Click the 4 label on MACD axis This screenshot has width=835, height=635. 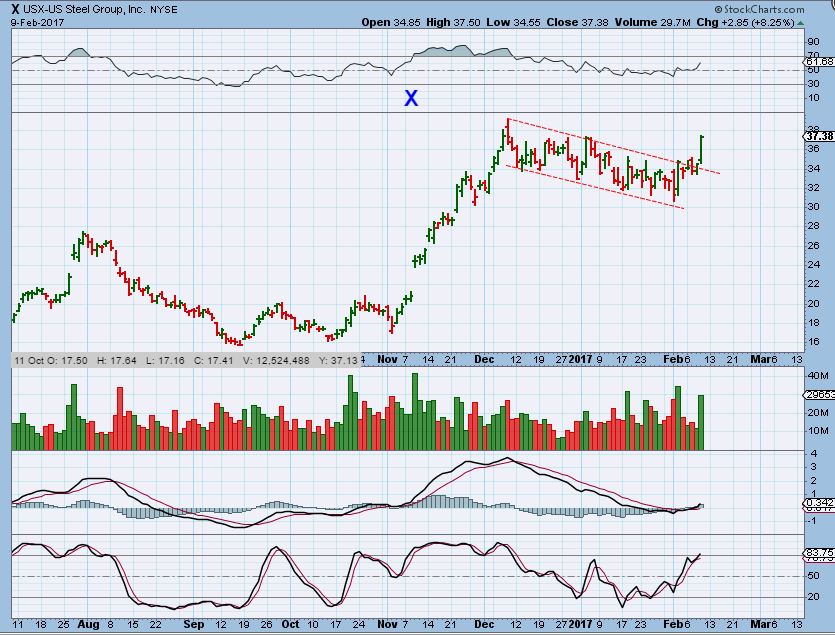pyautogui.click(x=814, y=454)
